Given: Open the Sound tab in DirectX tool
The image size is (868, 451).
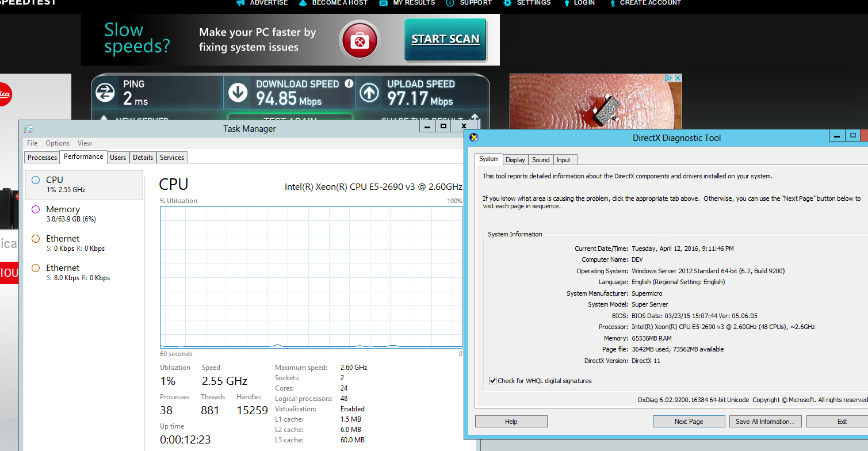Looking at the screenshot, I should pos(541,160).
